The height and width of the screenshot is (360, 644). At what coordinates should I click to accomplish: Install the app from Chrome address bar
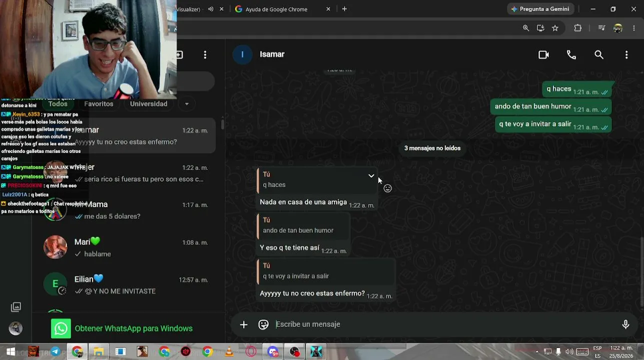(x=540, y=28)
